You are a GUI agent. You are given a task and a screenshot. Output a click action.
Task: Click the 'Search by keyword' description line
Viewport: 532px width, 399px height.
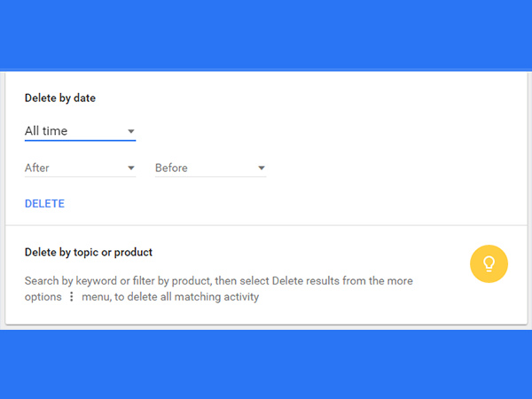coord(218,281)
